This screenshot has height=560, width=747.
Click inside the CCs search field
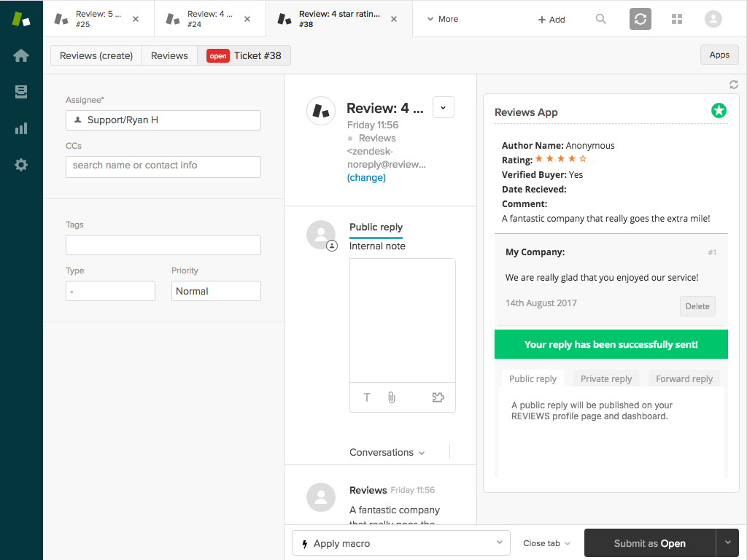click(x=163, y=166)
